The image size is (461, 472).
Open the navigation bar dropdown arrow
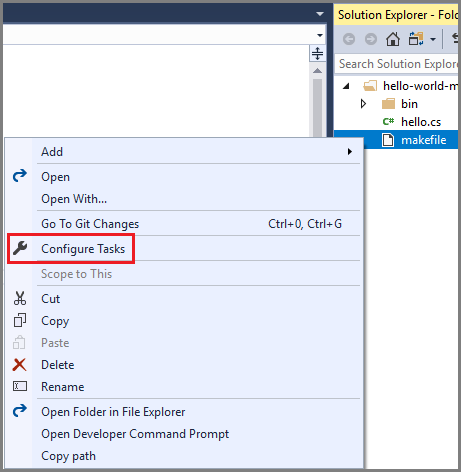tap(320, 35)
